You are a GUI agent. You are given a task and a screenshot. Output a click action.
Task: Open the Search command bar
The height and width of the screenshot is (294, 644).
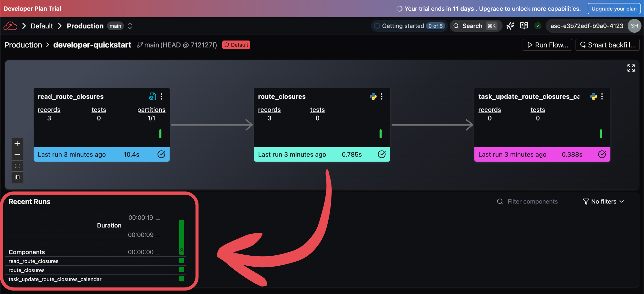coord(476,26)
